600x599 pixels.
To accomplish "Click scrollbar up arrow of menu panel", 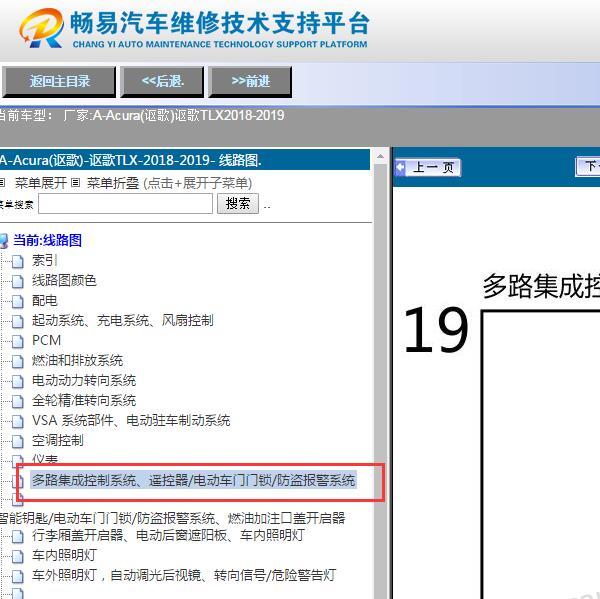I will pyautogui.click(x=380, y=156).
